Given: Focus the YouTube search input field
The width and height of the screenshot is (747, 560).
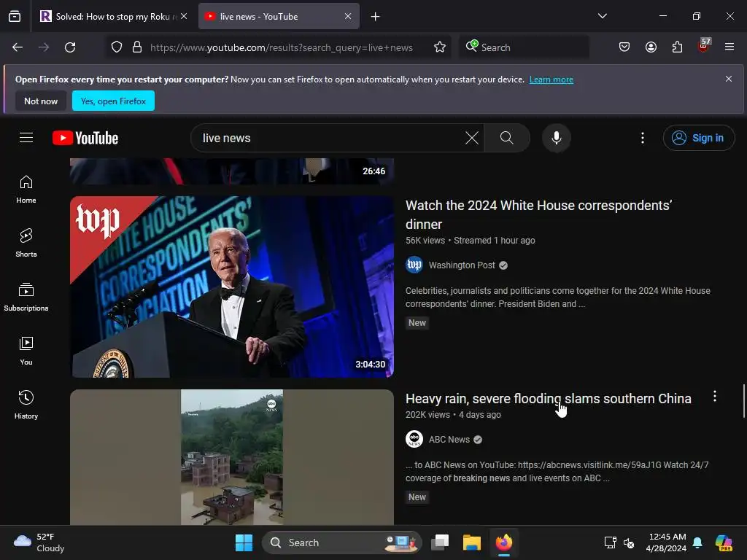Looking at the screenshot, I should tap(329, 138).
